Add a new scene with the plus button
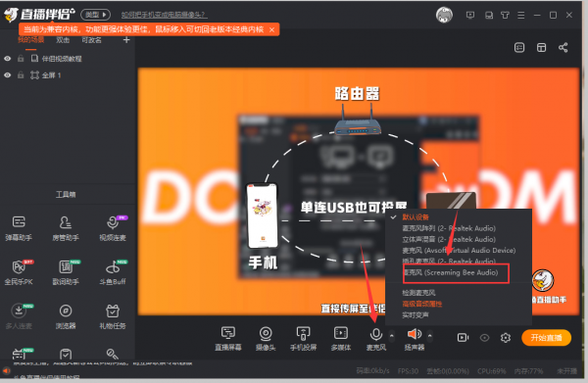Viewport: 588px width, 383px height. click(126, 40)
